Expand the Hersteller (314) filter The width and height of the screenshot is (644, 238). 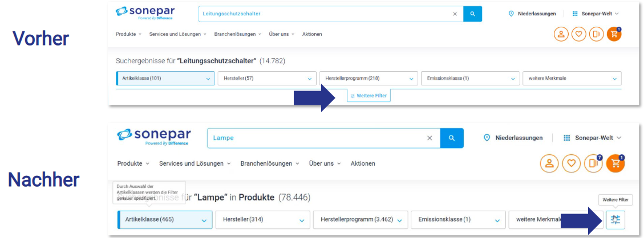(x=263, y=220)
